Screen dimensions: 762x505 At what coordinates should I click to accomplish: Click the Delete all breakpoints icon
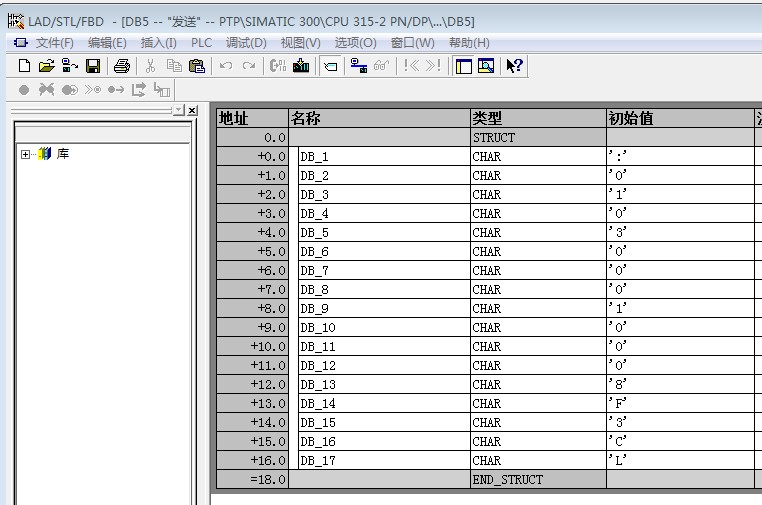point(46,90)
